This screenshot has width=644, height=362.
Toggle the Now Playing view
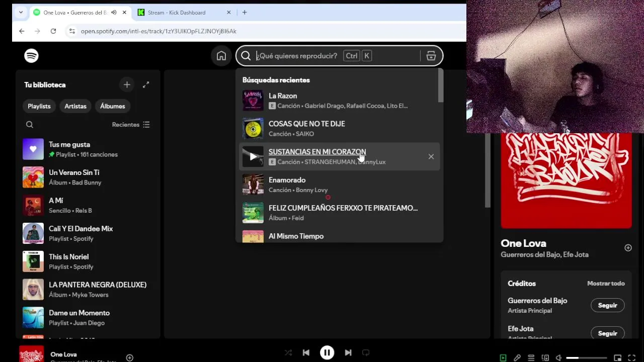click(503, 357)
